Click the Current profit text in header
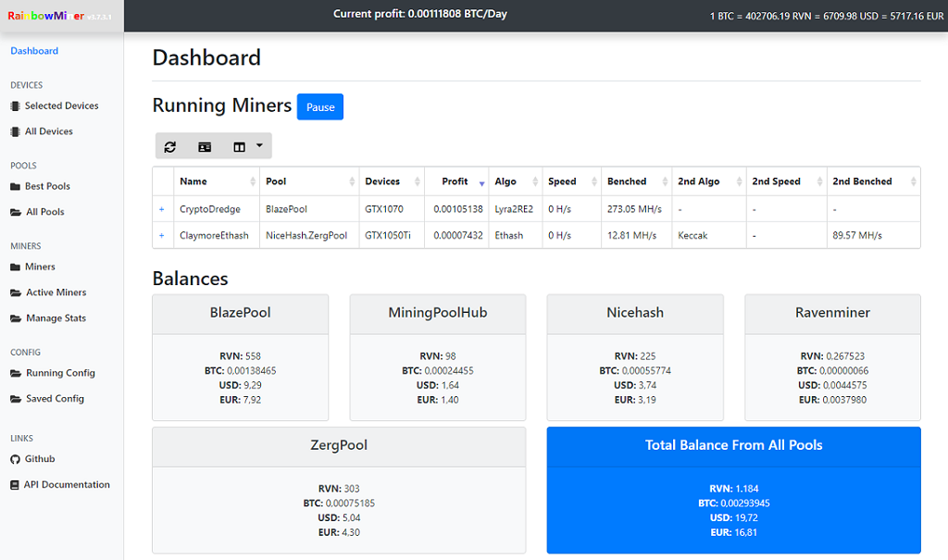The image size is (948, 560). [420, 14]
